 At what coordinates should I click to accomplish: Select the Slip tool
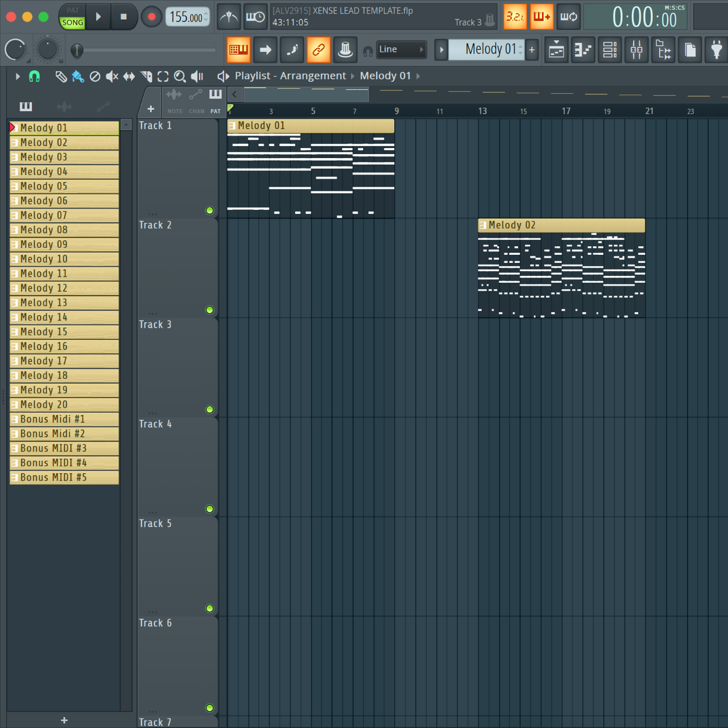[129, 76]
